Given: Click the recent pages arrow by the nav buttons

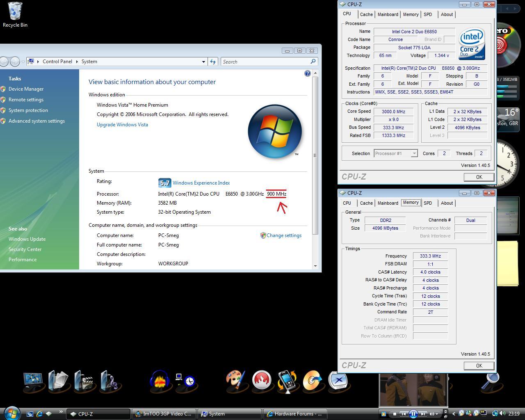Looking at the screenshot, I should (x=23, y=62).
